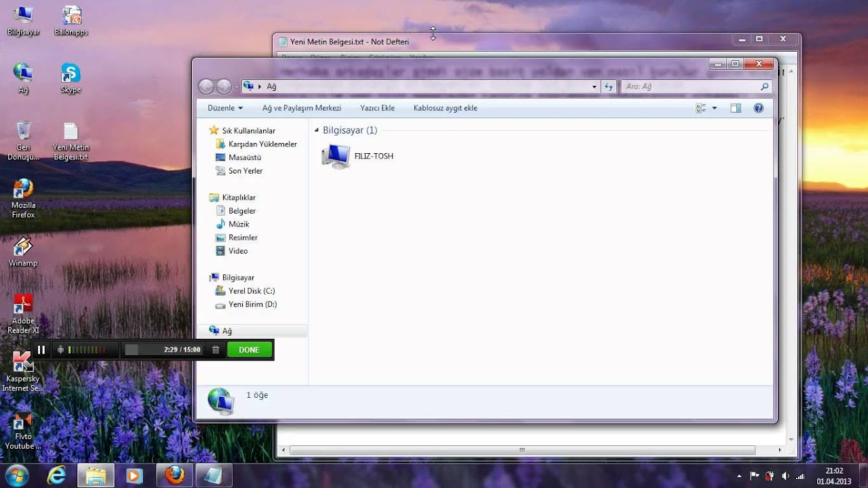Refresh the Ağ address bar
The image size is (868, 488).
608,87
